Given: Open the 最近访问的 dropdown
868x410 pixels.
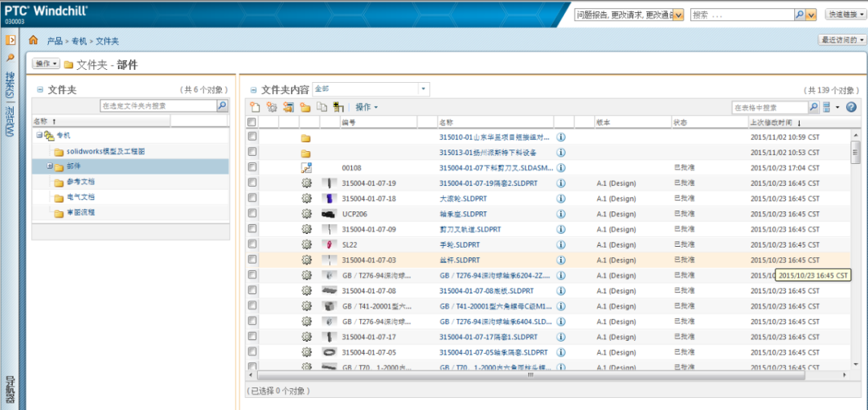Looking at the screenshot, I should pyautogui.click(x=841, y=39).
